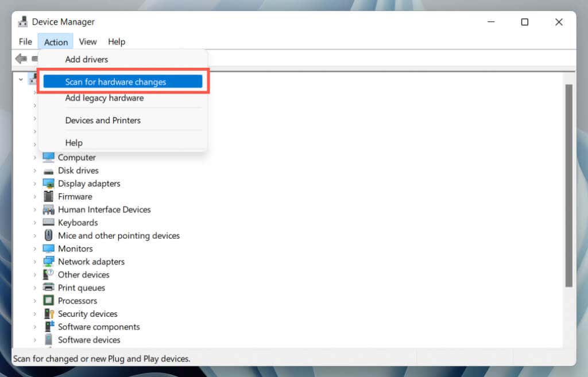The image size is (588, 377).
Task: Select the Processors label
Action: (78, 301)
